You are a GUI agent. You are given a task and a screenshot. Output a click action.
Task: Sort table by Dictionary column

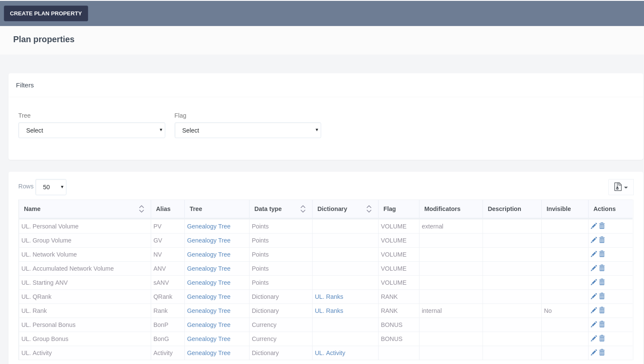[369, 209]
